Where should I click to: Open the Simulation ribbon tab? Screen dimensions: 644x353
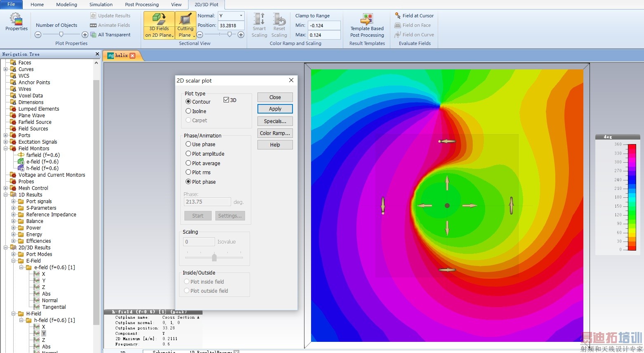[x=101, y=5]
